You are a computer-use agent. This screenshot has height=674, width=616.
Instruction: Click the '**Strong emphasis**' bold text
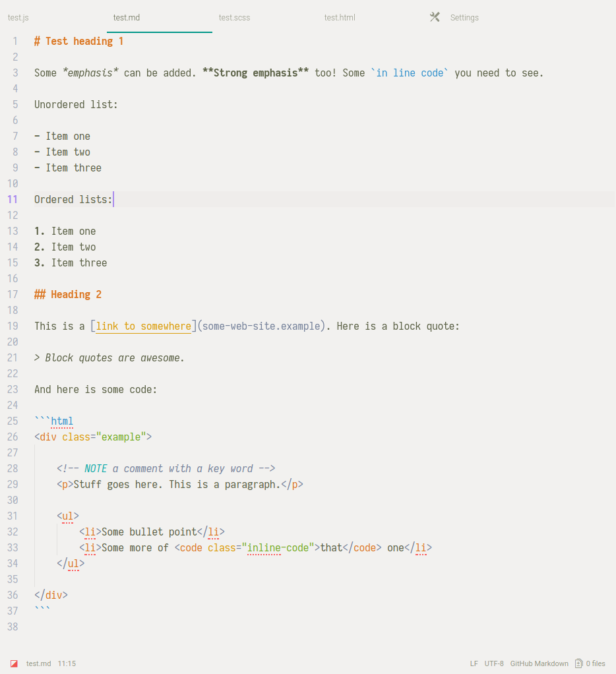click(256, 73)
